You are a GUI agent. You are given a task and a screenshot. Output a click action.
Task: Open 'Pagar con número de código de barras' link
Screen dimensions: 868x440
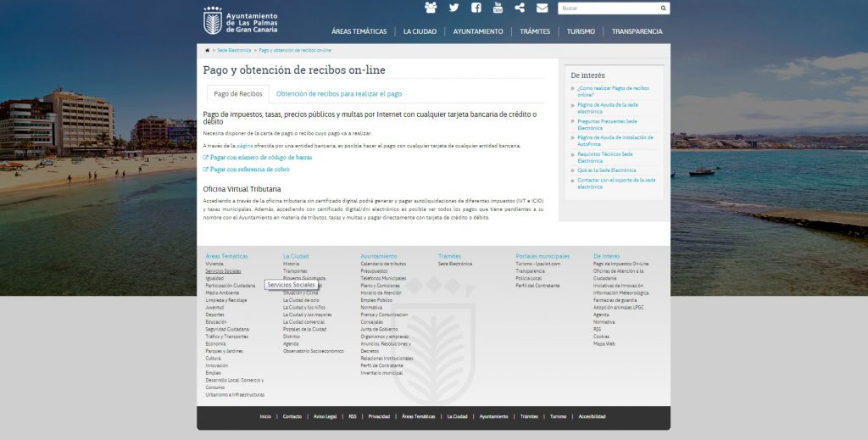tap(260, 158)
